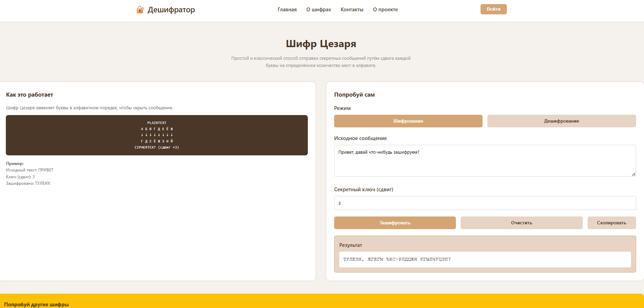This screenshot has width=644, height=308.
Task: Switch to Дешифрование mode
Action: 562,121
